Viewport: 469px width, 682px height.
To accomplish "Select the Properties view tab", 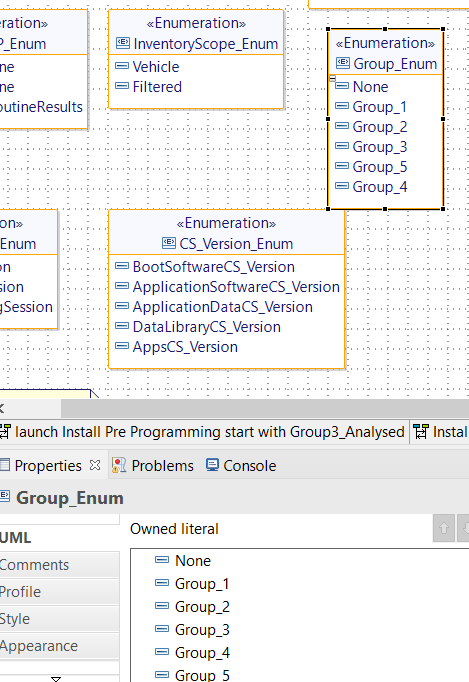I will 48,466.
